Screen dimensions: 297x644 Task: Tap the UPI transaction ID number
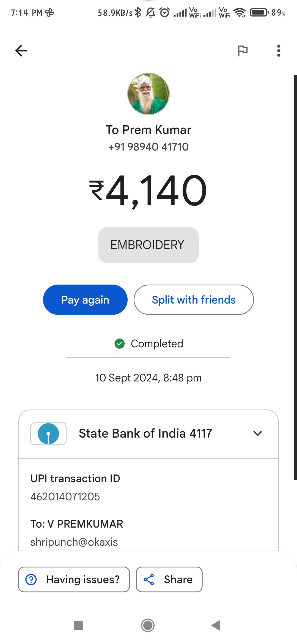[x=65, y=497]
